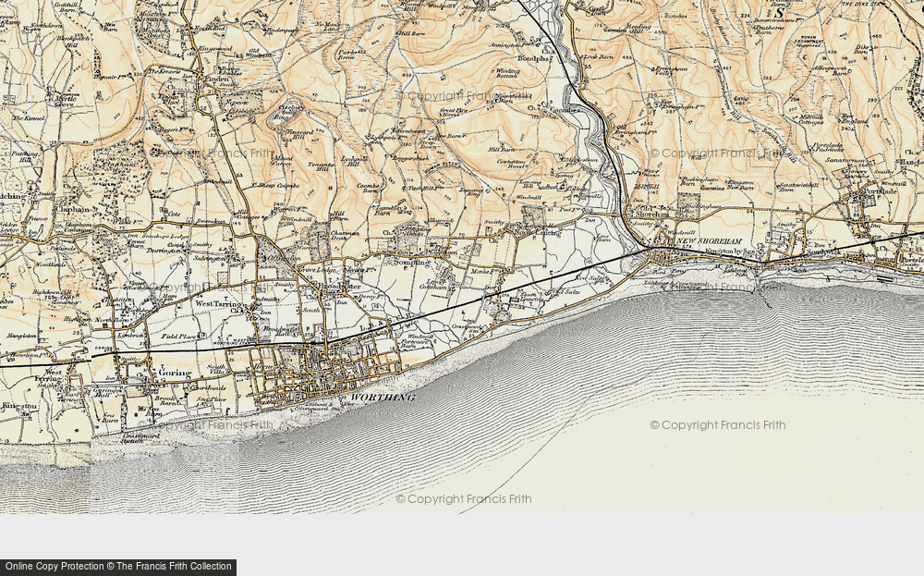The image size is (924, 576).
Task: Select the Lower Cokeham label
Action: click(435, 285)
